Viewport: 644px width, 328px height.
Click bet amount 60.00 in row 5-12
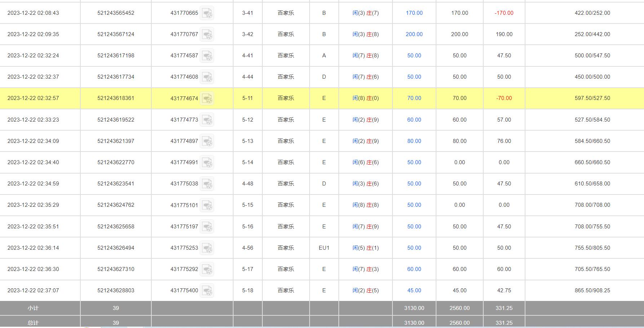(x=414, y=120)
